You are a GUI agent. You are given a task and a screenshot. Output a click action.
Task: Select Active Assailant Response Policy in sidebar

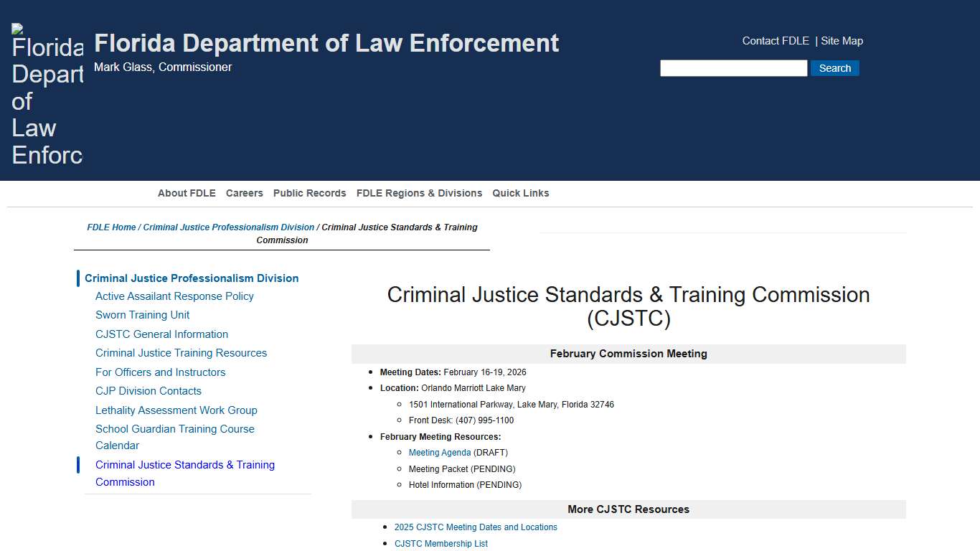pos(174,296)
